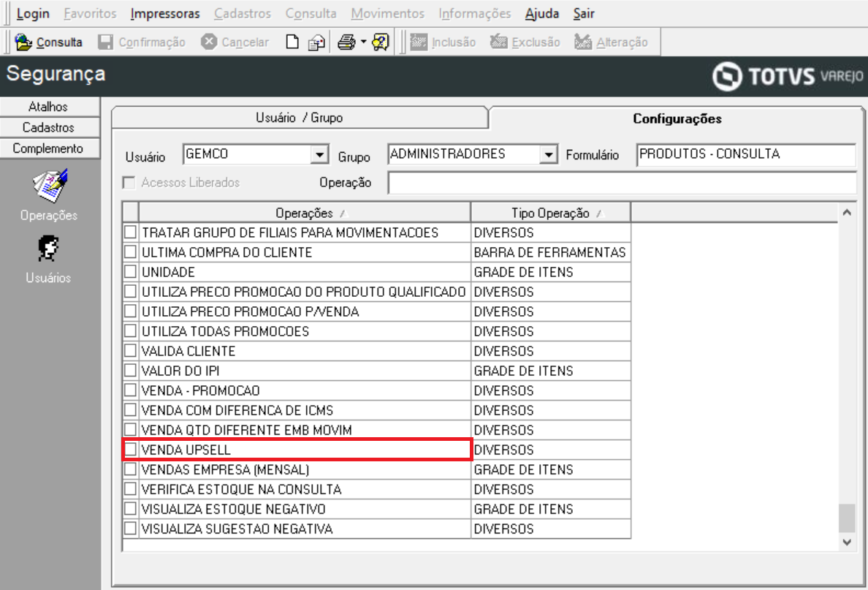868x590 pixels.
Task: Click the Confirmação save icon
Action: 105,42
